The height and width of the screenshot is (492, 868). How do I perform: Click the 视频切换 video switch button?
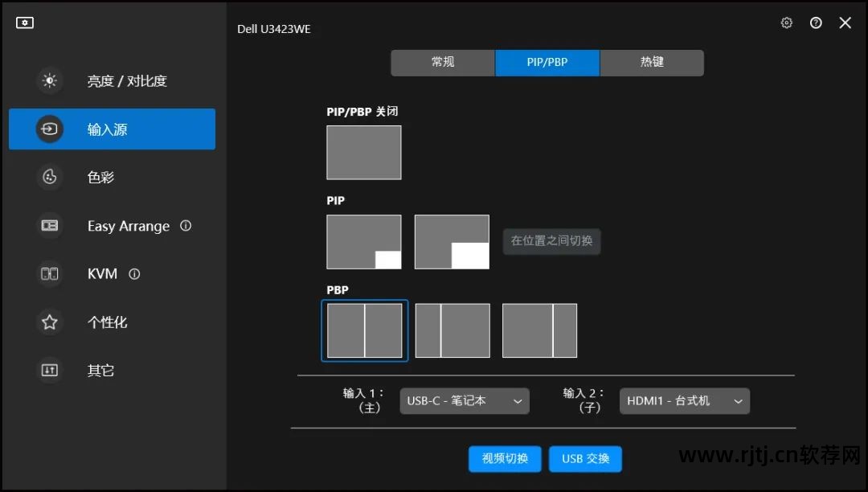[x=505, y=459]
